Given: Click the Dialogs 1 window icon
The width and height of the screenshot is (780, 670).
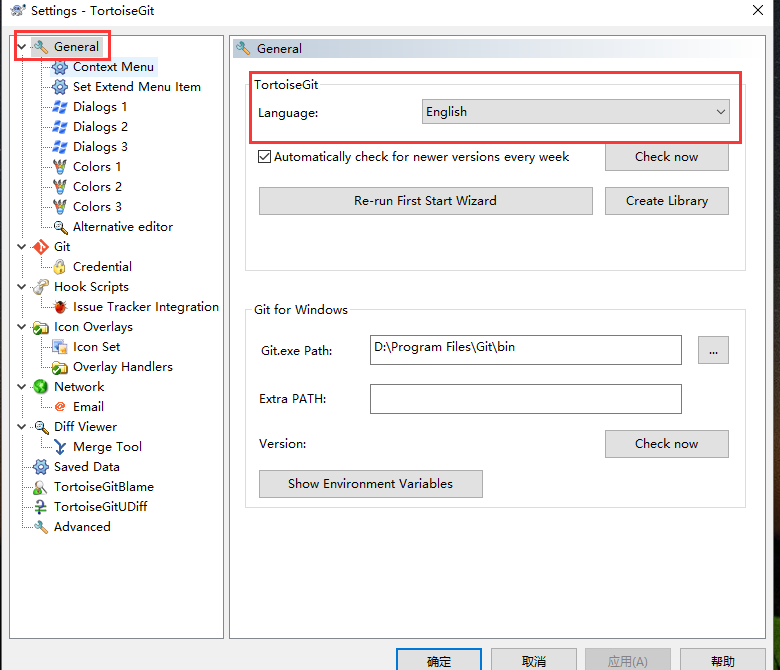Looking at the screenshot, I should click(x=60, y=107).
